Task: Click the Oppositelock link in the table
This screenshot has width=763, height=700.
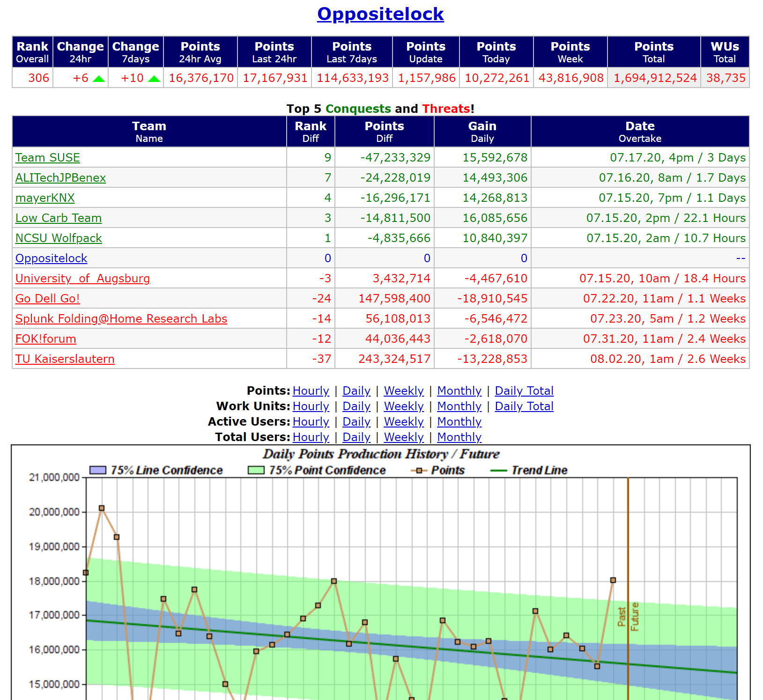Action: pyautogui.click(x=51, y=258)
